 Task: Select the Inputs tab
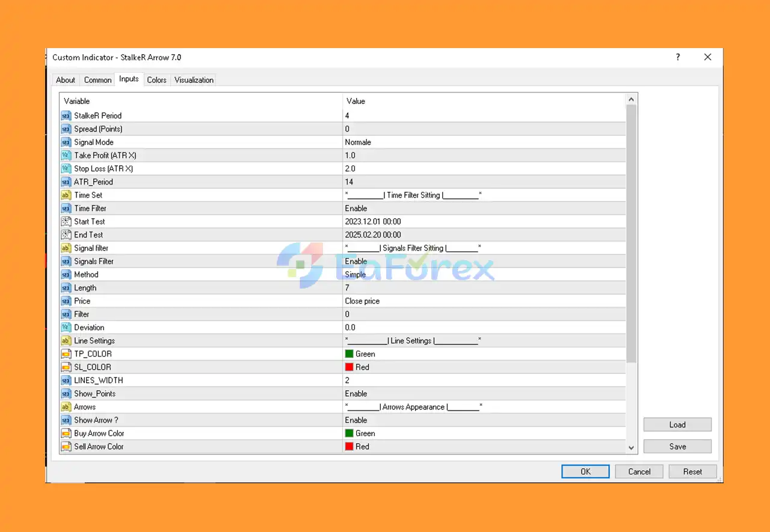[129, 79]
